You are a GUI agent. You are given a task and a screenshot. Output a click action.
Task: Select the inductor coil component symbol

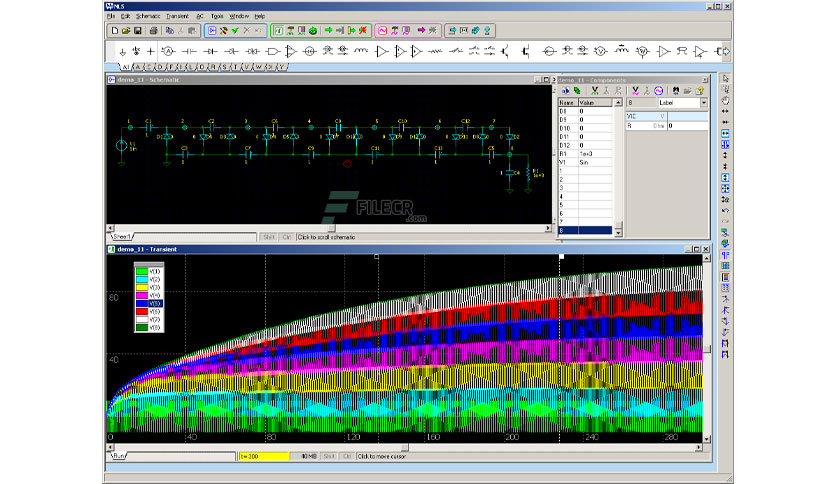[x=361, y=51]
